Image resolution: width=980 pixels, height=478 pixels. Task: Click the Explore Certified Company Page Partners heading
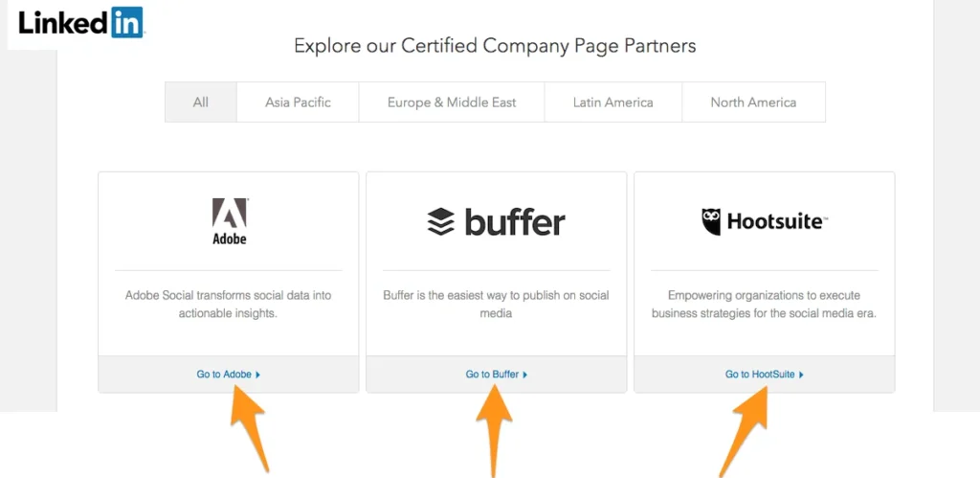(495, 46)
